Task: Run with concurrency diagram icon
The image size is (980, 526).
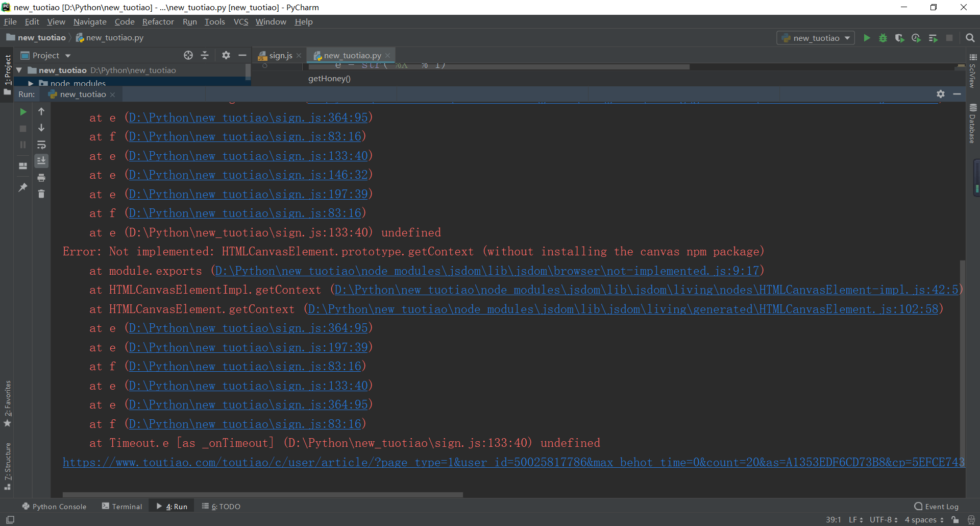Action: point(933,38)
